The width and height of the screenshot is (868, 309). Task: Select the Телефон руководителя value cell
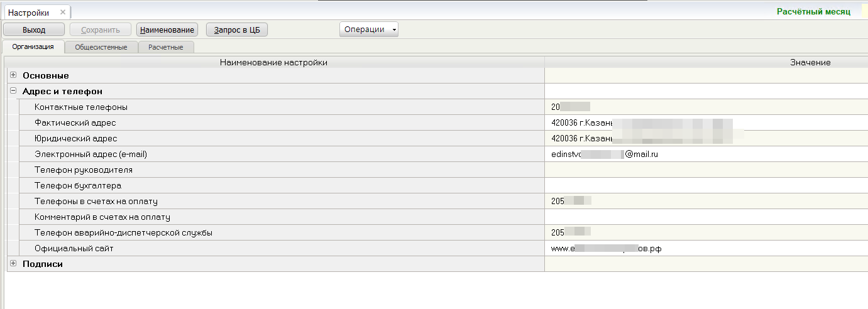pos(706,170)
